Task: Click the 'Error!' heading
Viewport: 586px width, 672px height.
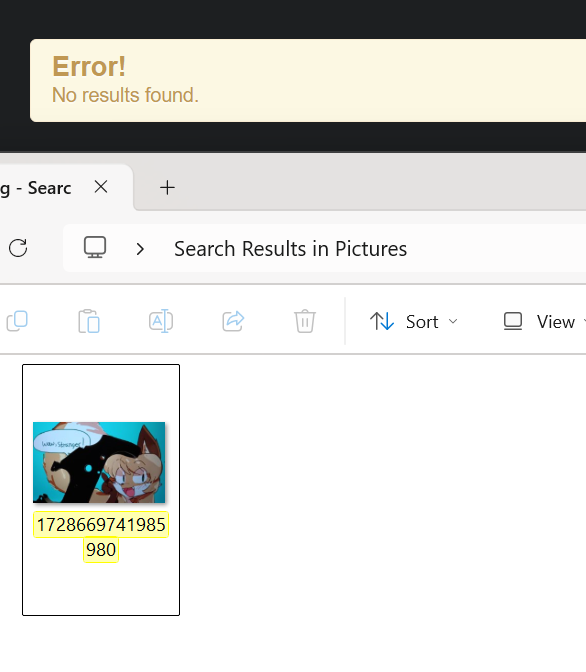Action: point(89,66)
